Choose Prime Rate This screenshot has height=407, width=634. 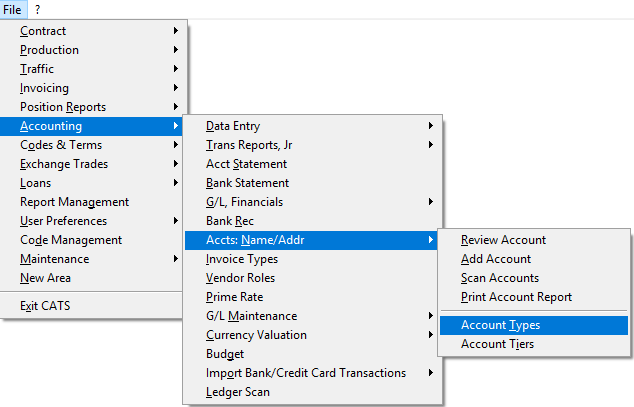tap(312, 297)
